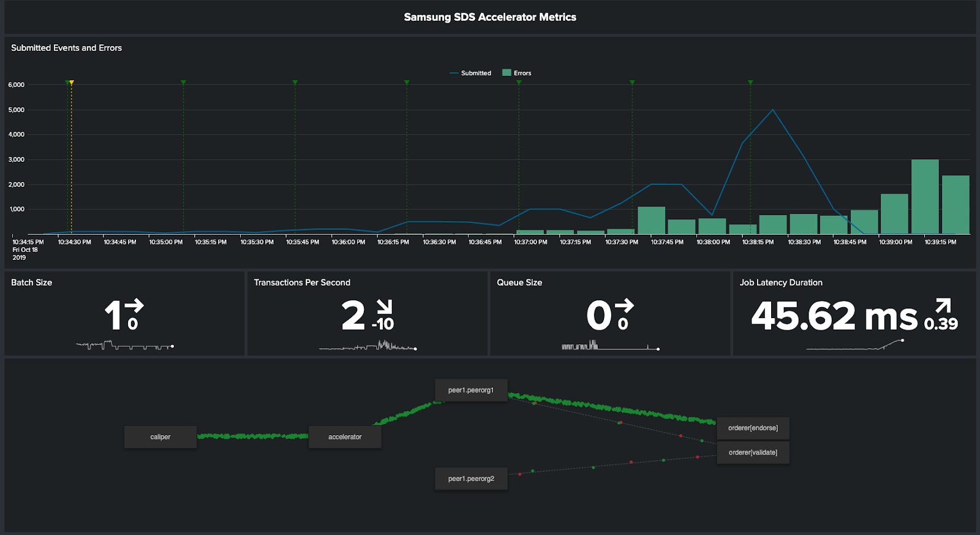Click the Job Latency upward trend arrow
The height and width of the screenshot is (535, 980).
[x=943, y=305]
